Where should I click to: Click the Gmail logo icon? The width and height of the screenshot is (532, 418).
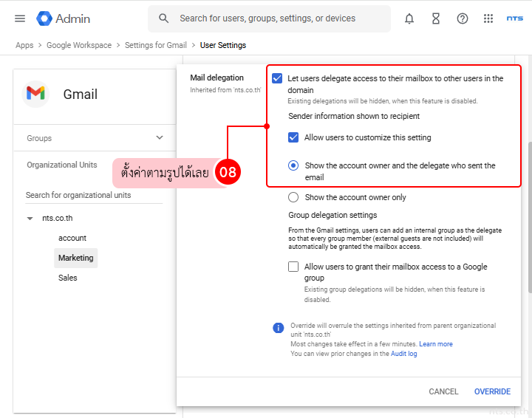click(x=35, y=94)
